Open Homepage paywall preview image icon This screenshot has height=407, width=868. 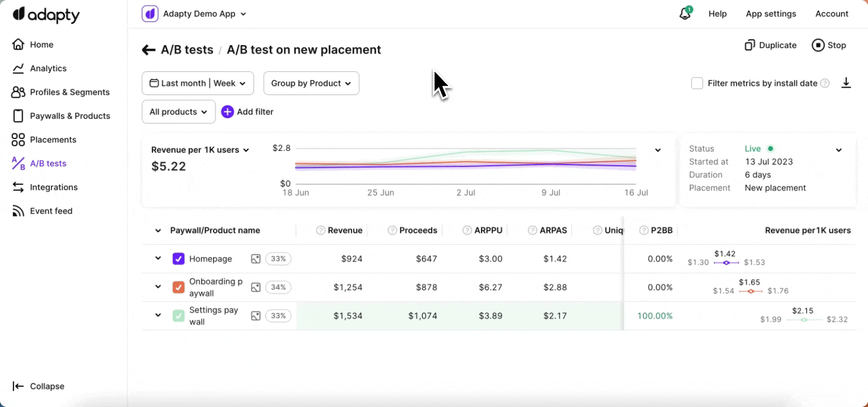[x=255, y=259]
